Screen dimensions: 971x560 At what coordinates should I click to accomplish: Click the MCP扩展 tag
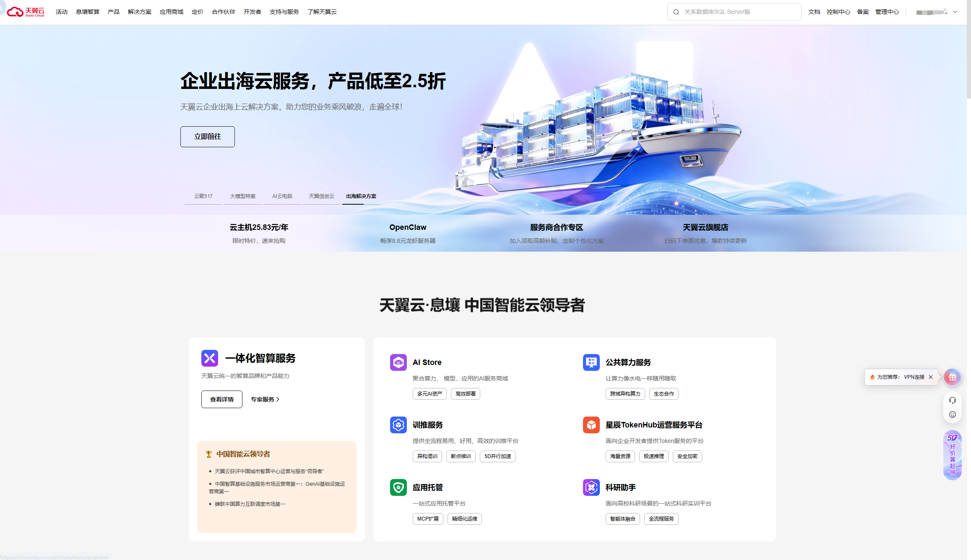(428, 519)
